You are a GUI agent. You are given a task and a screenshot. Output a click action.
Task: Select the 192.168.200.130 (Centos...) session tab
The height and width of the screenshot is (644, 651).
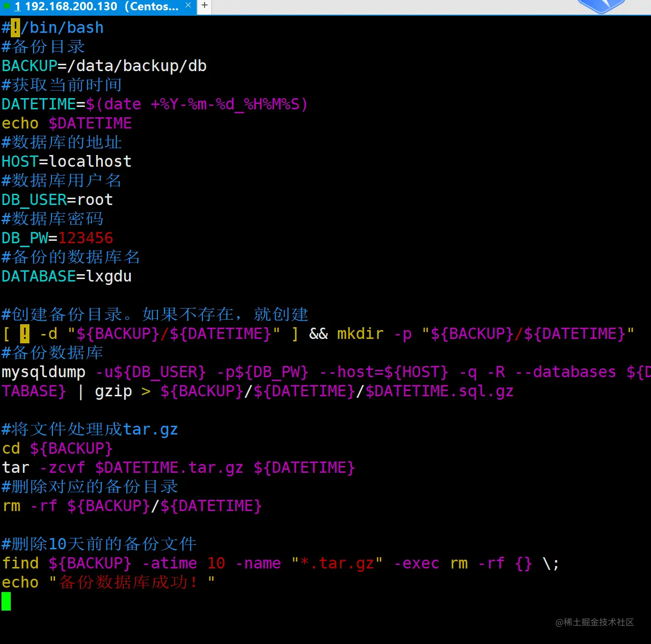(x=98, y=7)
